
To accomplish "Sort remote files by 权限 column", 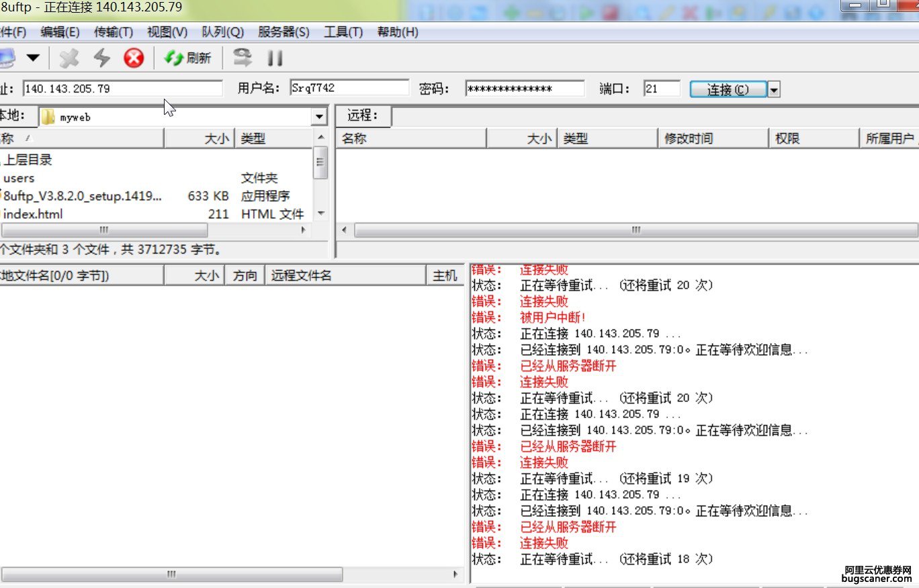I will pos(813,138).
